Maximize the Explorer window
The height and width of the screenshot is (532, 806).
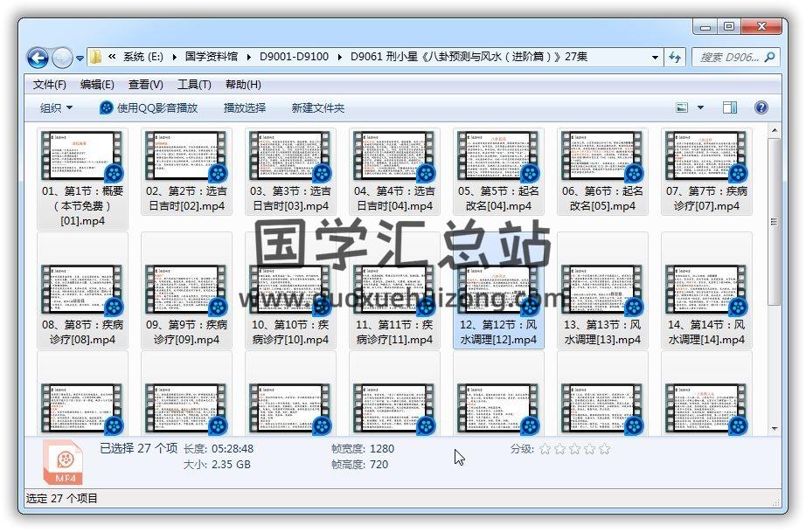pyautogui.click(x=729, y=27)
